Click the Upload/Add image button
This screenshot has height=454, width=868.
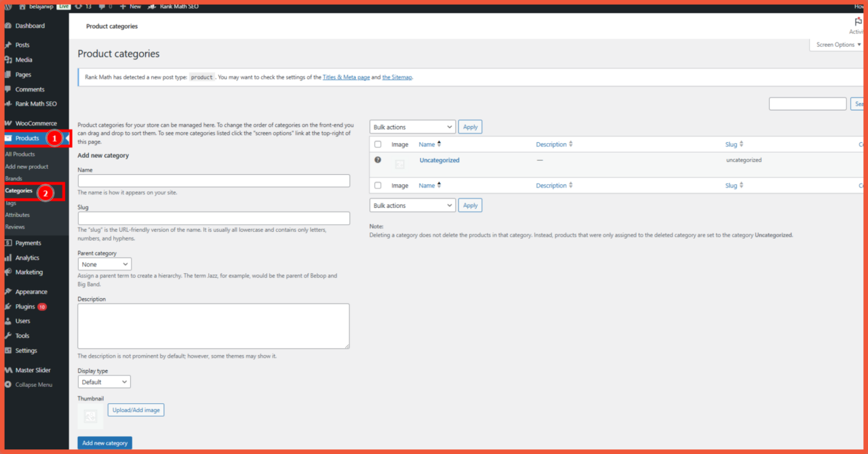tap(136, 410)
